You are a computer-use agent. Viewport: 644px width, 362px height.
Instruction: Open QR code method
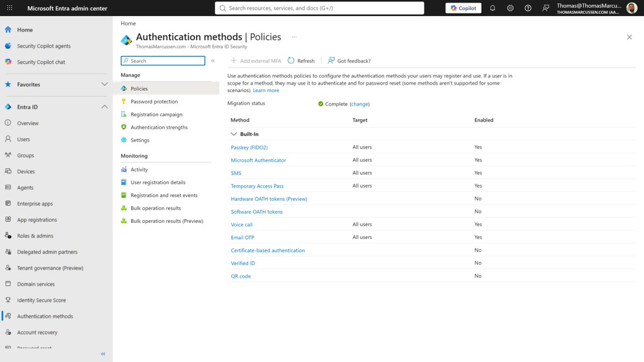point(241,276)
